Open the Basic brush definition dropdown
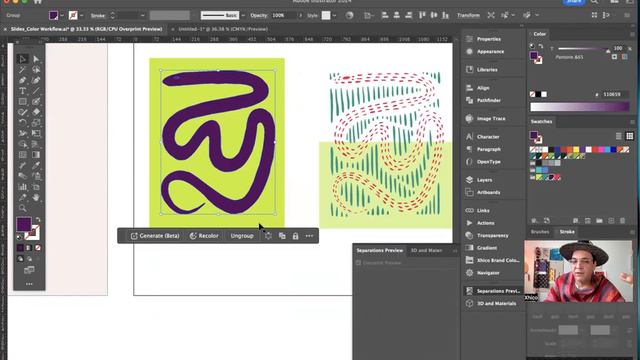This screenshot has height=360, width=640. [x=243, y=16]
